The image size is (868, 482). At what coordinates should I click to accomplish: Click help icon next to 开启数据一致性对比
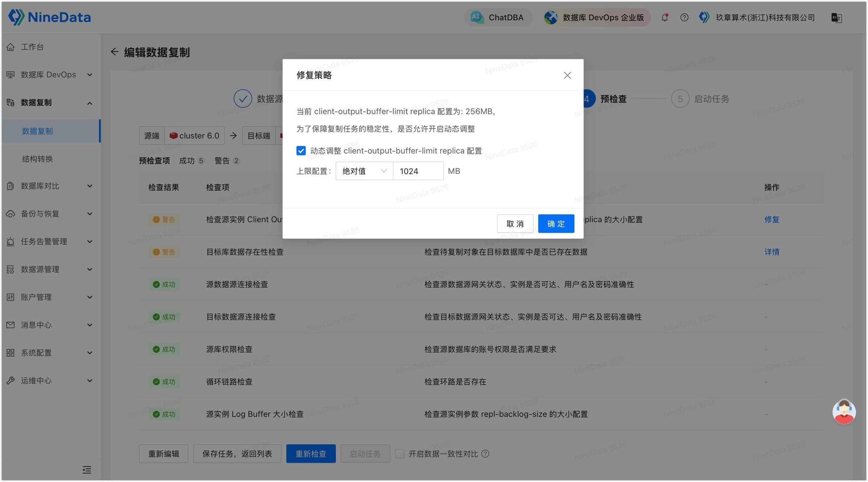coord(485,454)
